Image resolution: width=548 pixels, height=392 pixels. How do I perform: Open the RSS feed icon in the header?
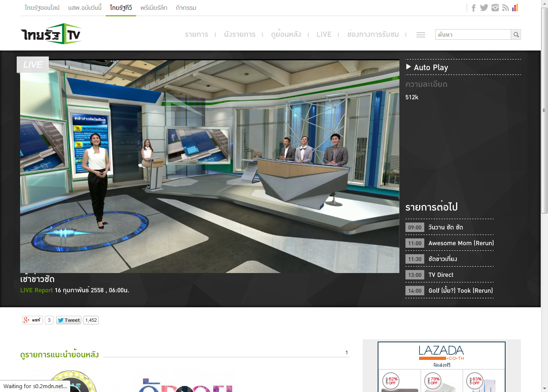(x=506, y=8)
